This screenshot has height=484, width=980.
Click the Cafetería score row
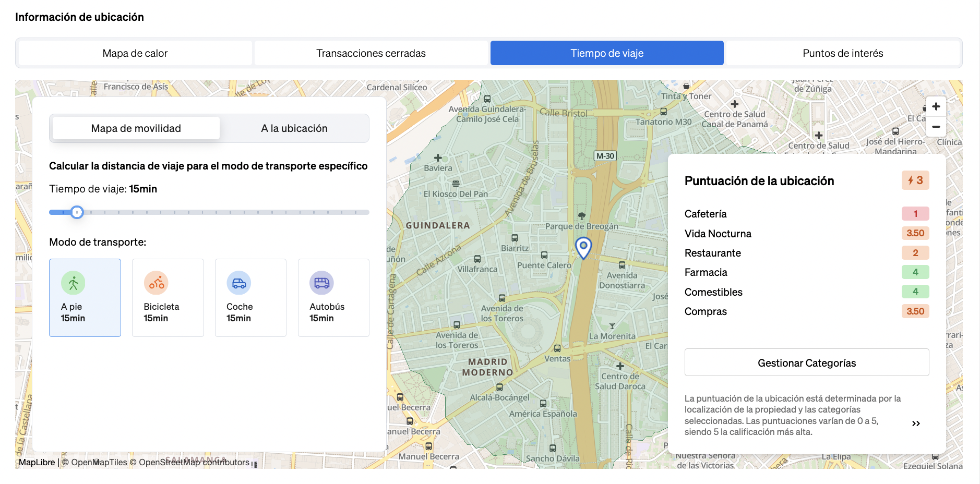807,214
